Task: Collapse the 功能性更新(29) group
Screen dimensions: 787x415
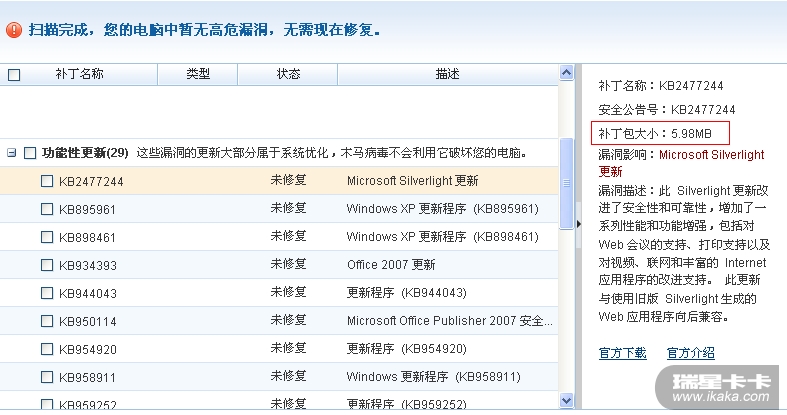Action: pyautogui.click(x=11, y=153)
